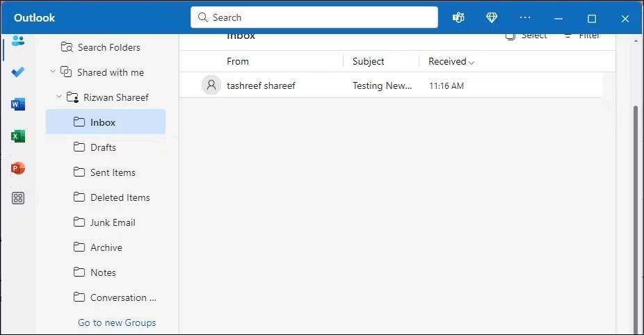The image size is (644, 335).
Task: Maximize the Outlook window
Action: [x=592, y=19]
